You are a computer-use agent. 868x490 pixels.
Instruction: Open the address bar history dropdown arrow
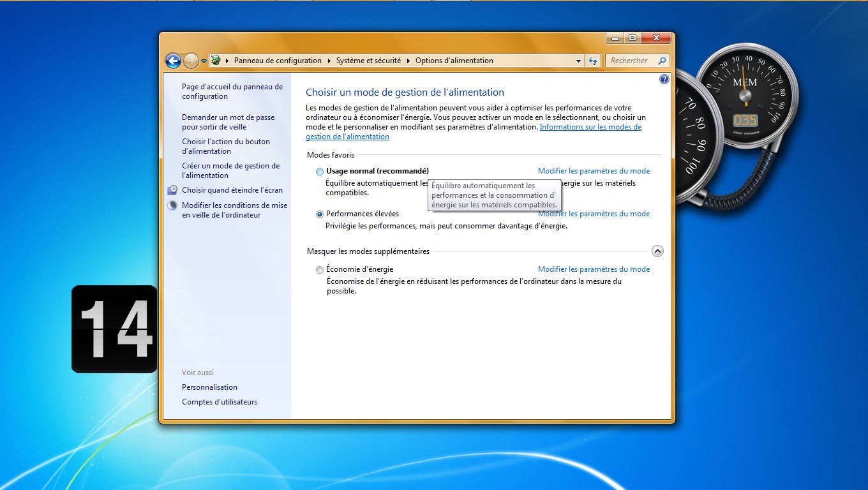(578, 61)
